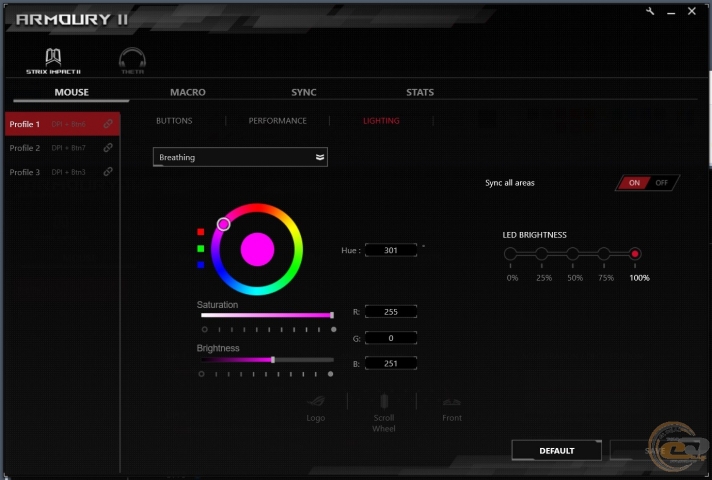
Task: Set LED brightness to 50%
Action: (x=573, y=253)
